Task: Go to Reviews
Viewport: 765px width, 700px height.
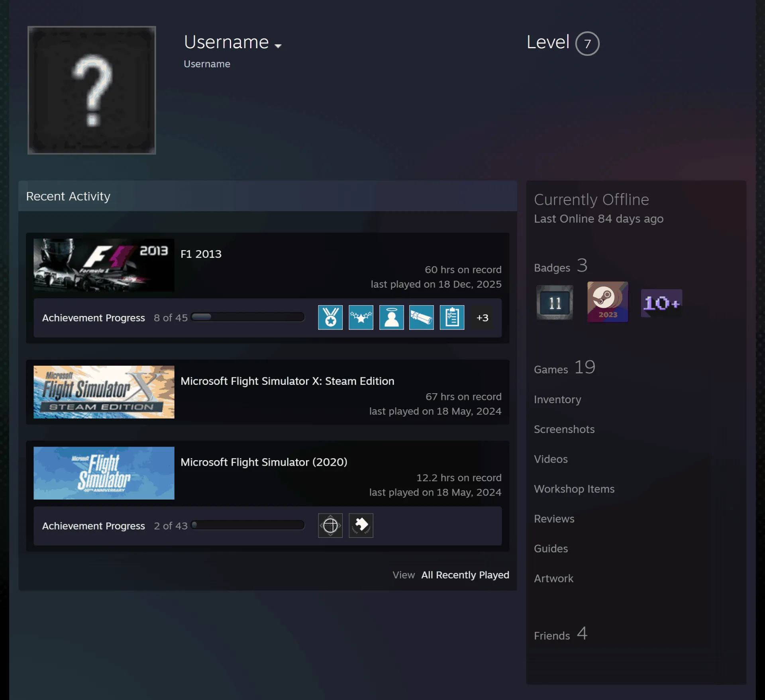Action: [x=554, y=519]
